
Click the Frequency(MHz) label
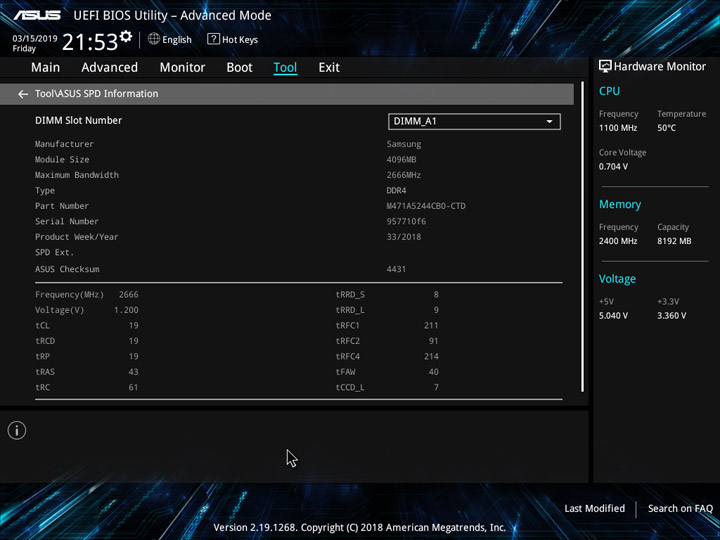(69, 295)
